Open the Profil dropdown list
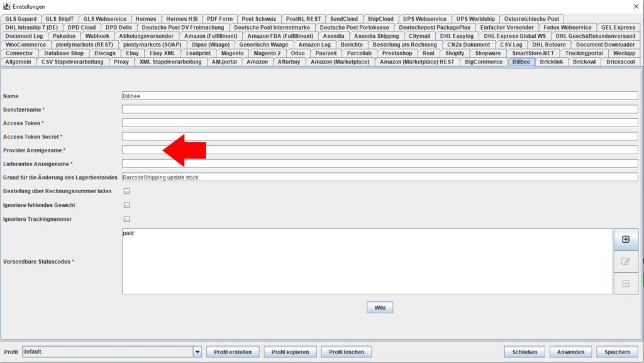The image size is (644, 363). (x=197, y=352)
